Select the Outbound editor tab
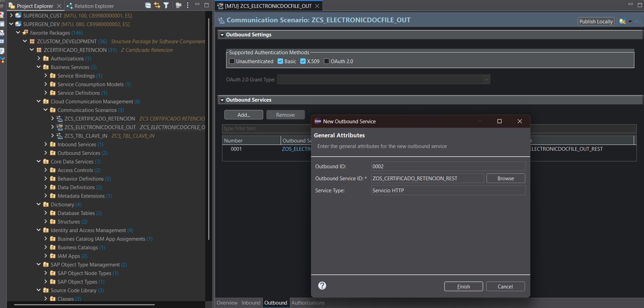The height and width of the screenshot is (308, 644). 276,303
